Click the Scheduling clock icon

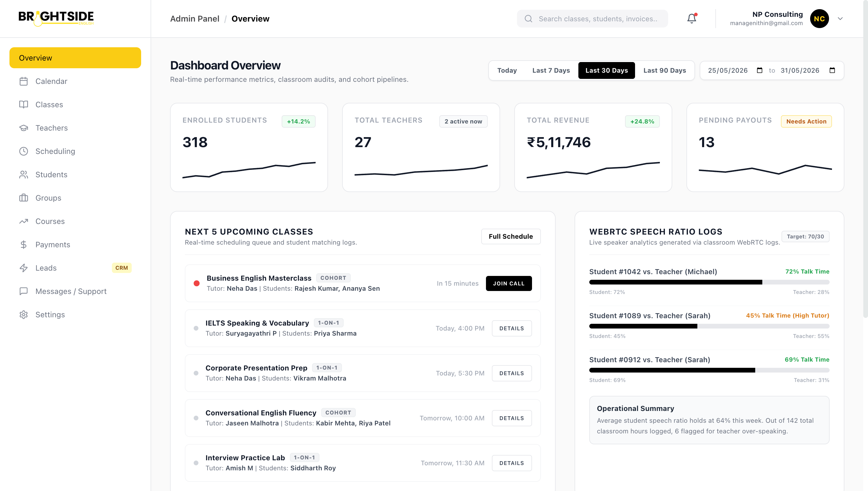24,151
